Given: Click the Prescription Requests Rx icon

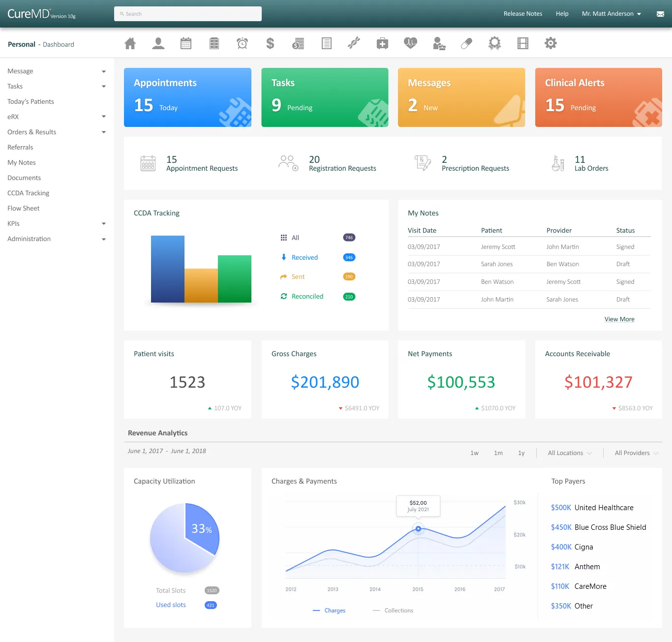Looking at the screenshot, I should tap(423, 163).
